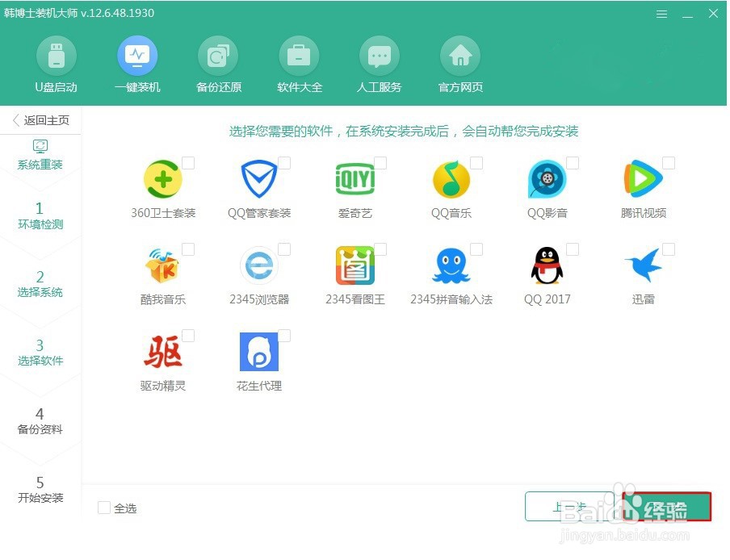The image size is (730, 560).
Task: Open the 软件大全 briefcase icon
Action: point(299,56)
